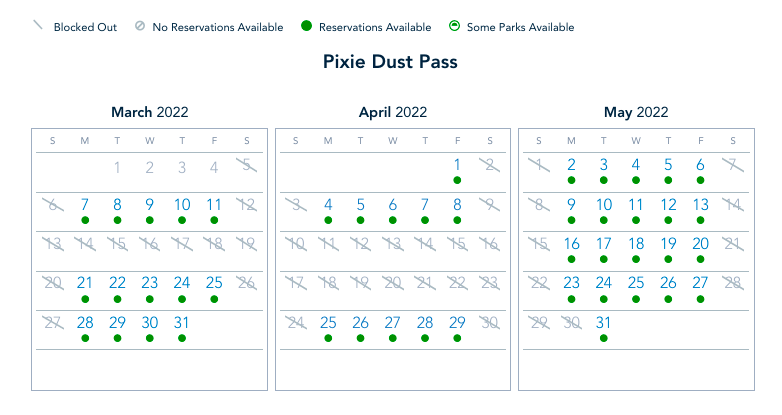Click the green dot under March 7
Screen dimensions: 782x415
(x=85, y=219)
